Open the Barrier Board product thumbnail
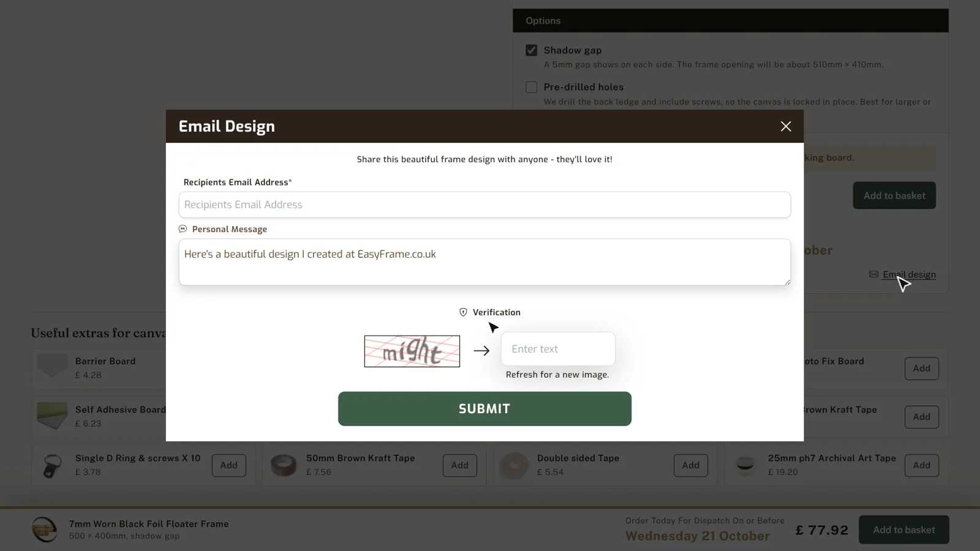The width and height of the screenshot is (980, 551). (52, 365)
